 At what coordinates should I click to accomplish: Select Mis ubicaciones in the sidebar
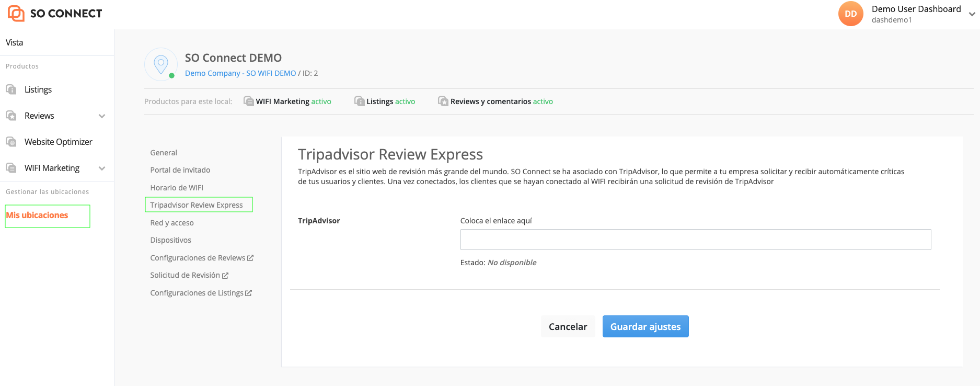coord(37,215)
